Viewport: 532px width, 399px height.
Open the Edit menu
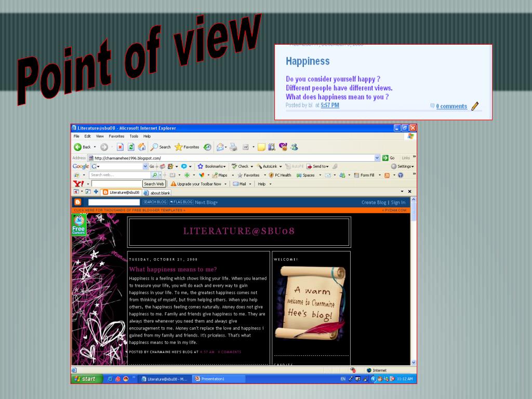(87, 136)
